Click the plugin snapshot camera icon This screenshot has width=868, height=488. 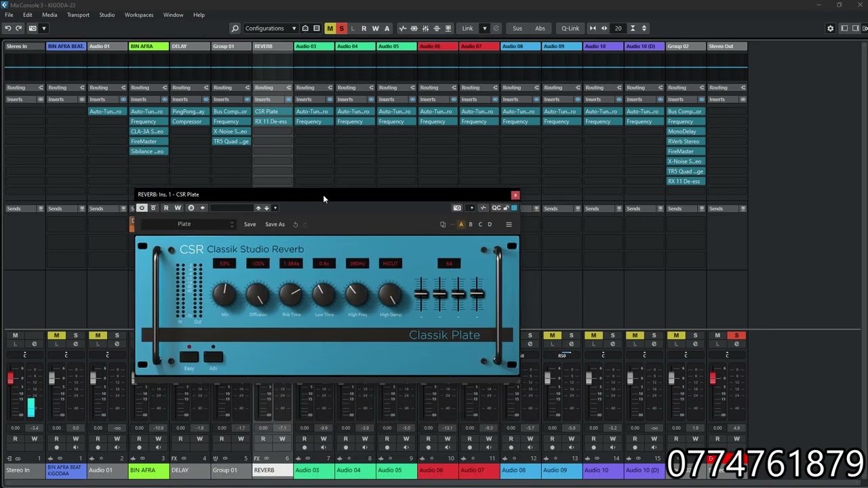(457, 208)
